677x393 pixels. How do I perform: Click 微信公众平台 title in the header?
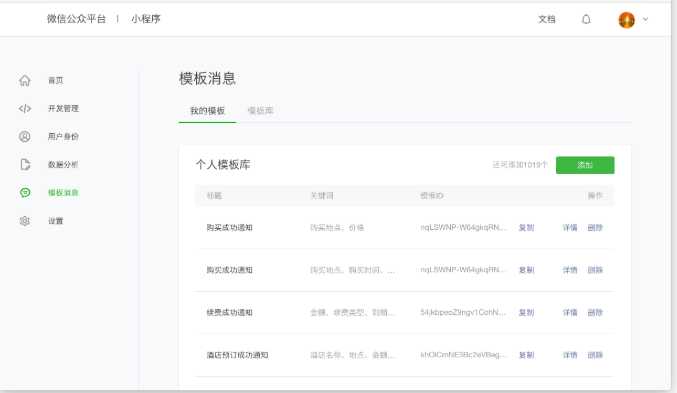pyautogui.click(x=76, y=19)
